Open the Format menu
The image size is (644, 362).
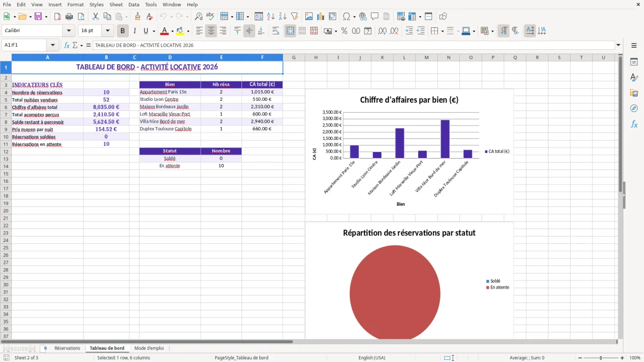pyautogui.click(x=75, y=4)
